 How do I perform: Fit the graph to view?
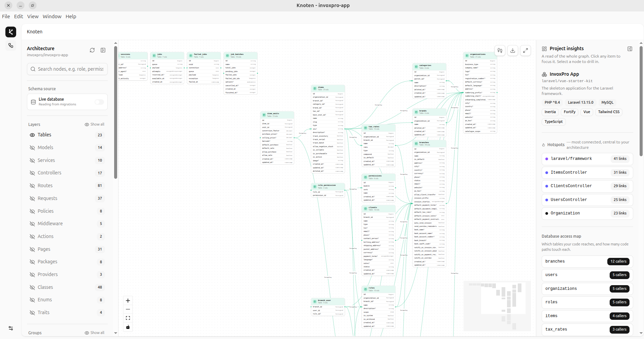(128, 318)
